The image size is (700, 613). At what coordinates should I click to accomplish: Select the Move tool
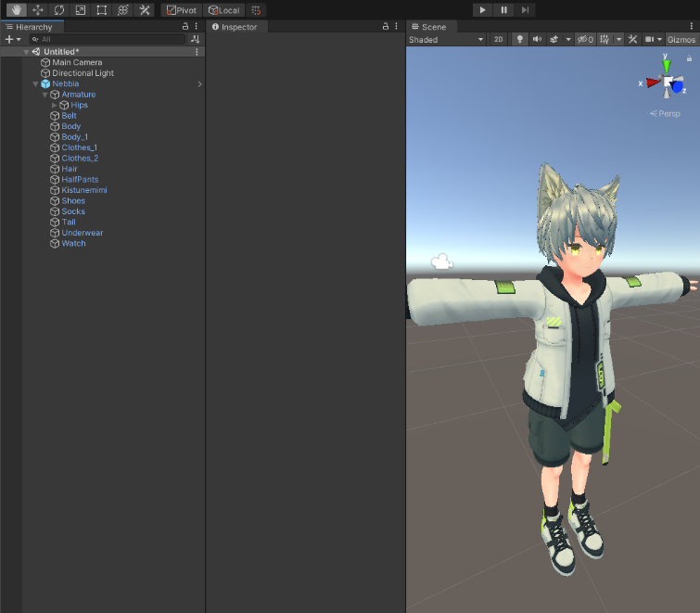pyautogui.click(x=37, y=10)
